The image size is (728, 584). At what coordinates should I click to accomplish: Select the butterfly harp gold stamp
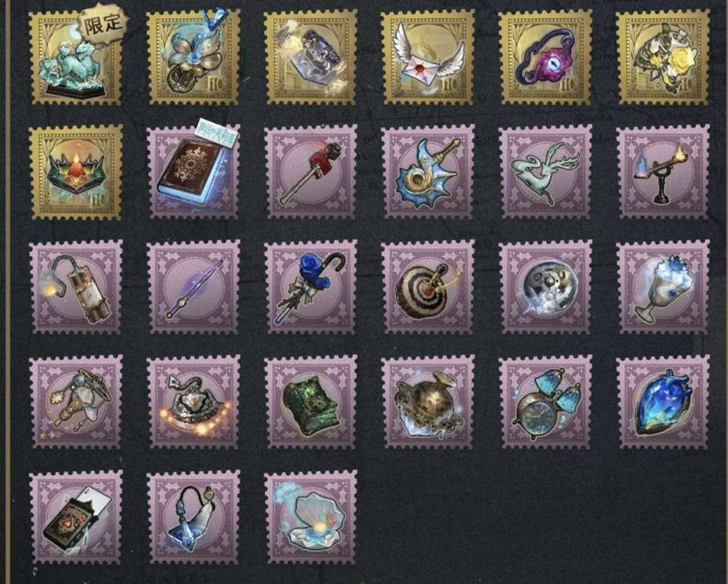[193, 57]
